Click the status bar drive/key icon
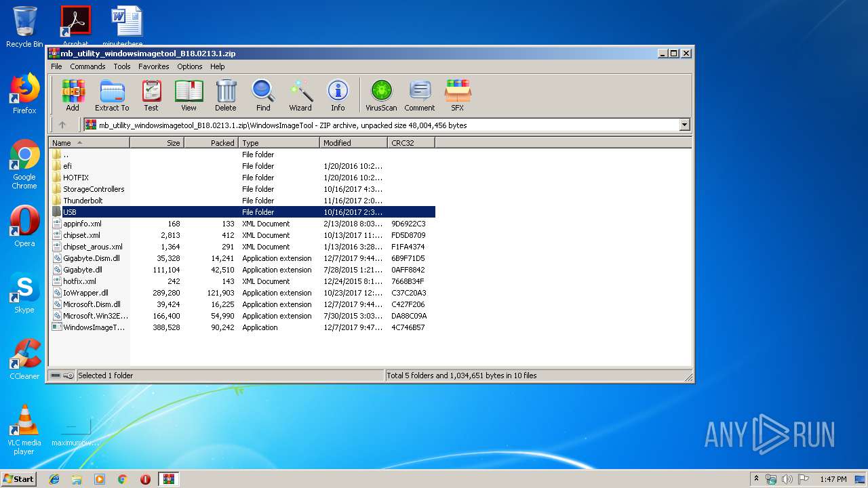Screen dimensions: 868x488 [x=62, y=375]
